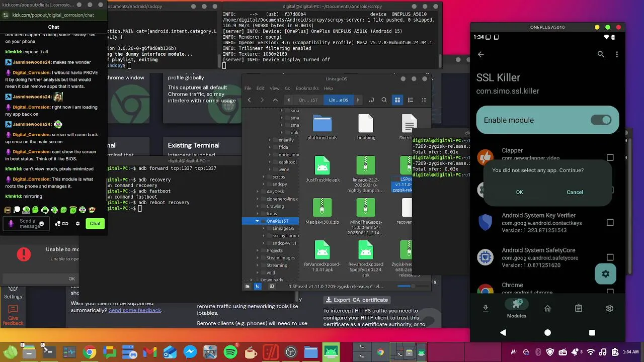The image size is (644, 362).
Task: Select the ReVancedXposed-1.0.41.apk file
Action: (x=323, y=256)
